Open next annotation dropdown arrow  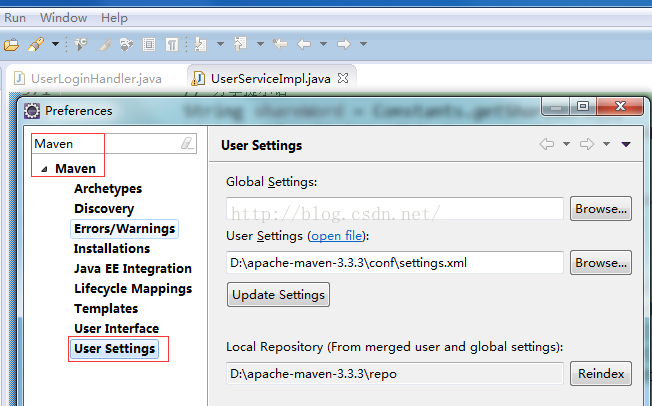tap(220, 44)
